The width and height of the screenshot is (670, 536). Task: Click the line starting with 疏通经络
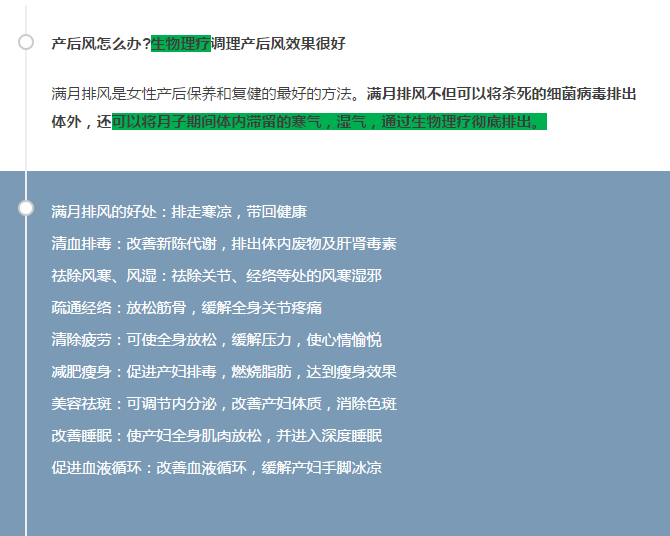point(187,308)
